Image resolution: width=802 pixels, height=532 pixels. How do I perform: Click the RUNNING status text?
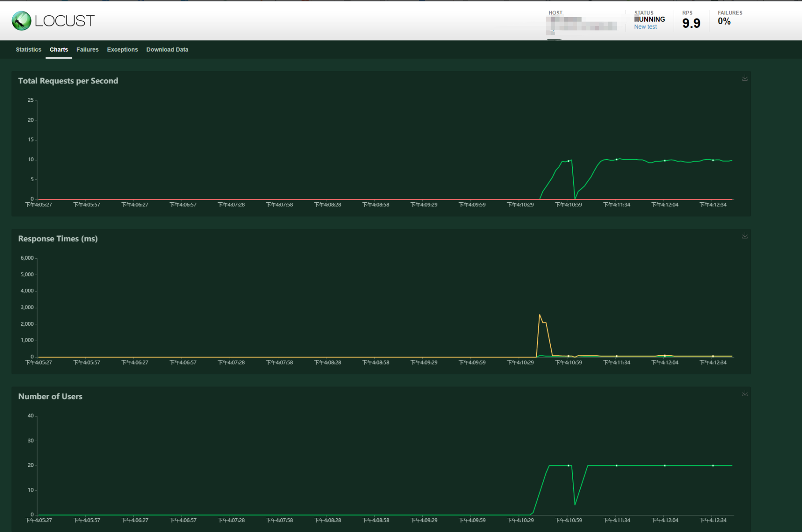[x=650, y=19]
